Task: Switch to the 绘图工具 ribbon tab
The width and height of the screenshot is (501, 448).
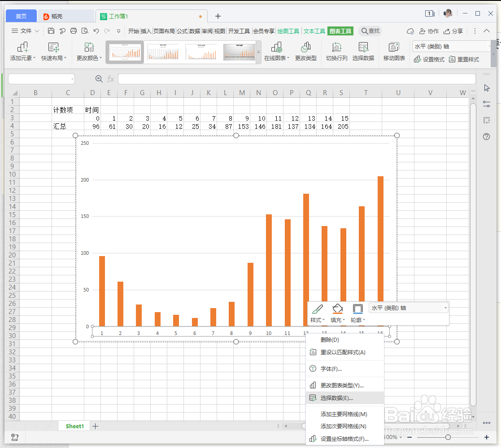Action: pyautogui.click(x=288, y=31)
